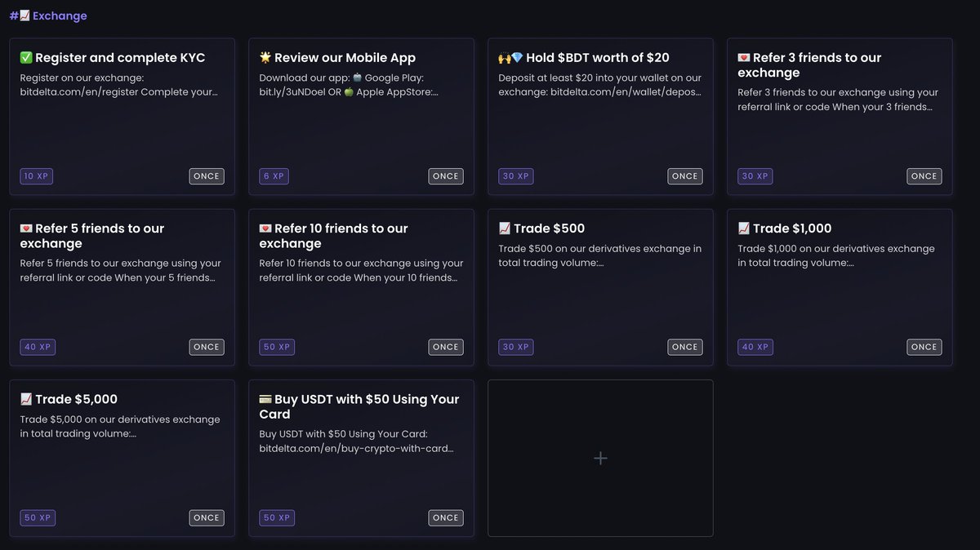Image resolution: width=980 pixels, height=550 pixels.
Task: Click diamond icon on Hold $BDT card
Action: [517, 58]
